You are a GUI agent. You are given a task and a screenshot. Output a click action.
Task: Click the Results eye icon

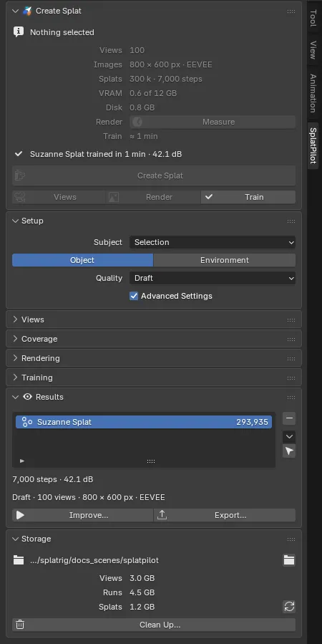click(x=27, y=397)
